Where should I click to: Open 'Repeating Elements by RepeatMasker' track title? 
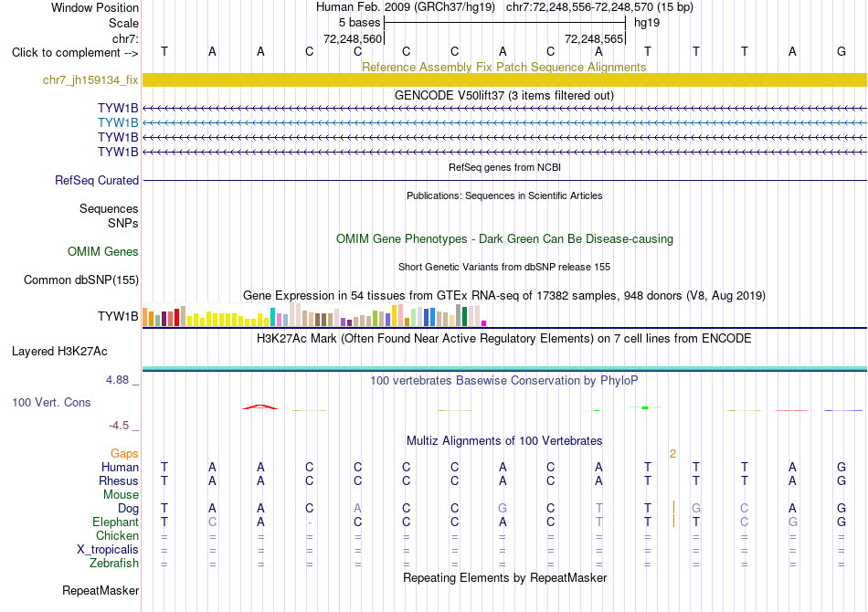pos(504,578)
